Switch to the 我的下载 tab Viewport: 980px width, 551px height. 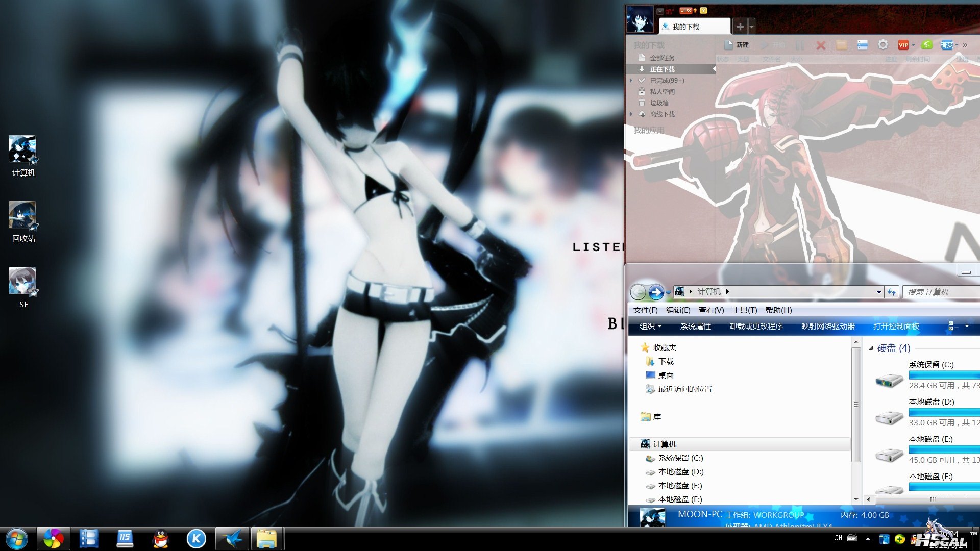[x=695, y=27]
